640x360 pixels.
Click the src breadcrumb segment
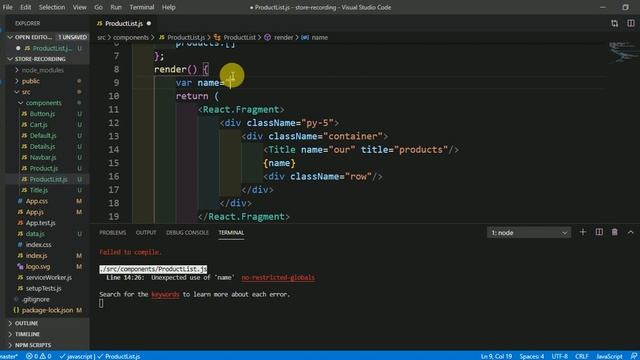click(x=101, y=38)
